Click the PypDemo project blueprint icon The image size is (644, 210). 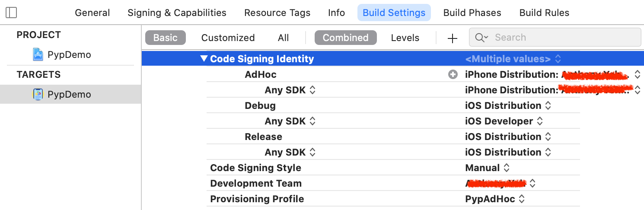coord(38,54)
